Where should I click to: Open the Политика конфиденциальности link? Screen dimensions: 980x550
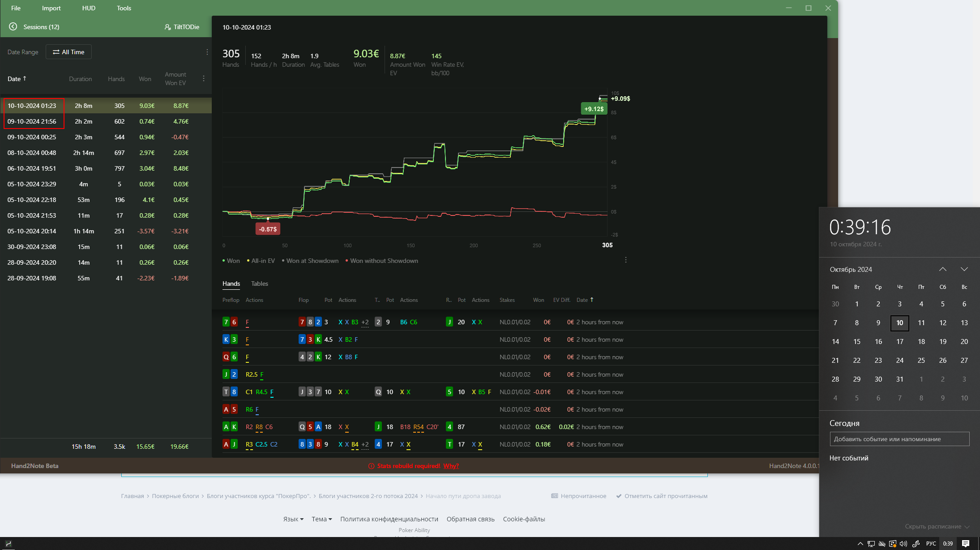pyautogui.click(x=389, y=519)
